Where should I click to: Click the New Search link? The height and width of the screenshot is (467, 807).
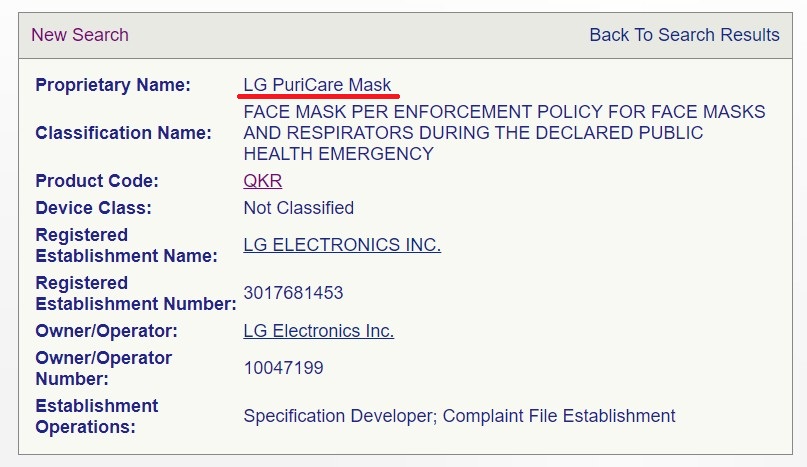coord(80,35)
